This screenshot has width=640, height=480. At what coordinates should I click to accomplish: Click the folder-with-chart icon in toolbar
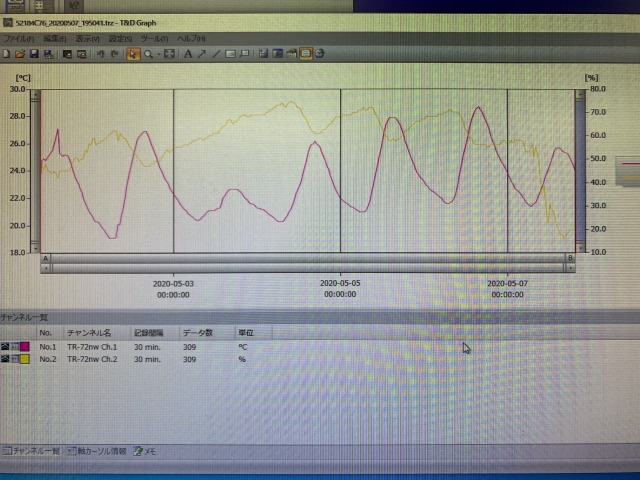[291, 54]
